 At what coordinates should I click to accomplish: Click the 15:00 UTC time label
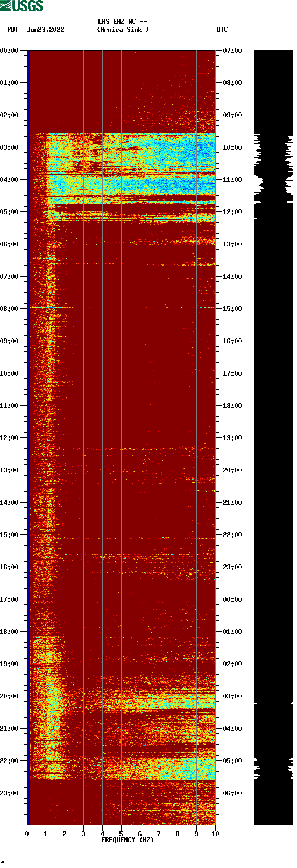click(x=232, y=309)
